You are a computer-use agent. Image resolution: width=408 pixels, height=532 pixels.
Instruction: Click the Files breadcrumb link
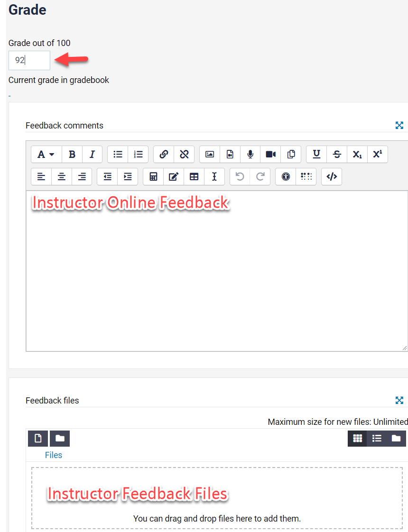tap(53, 455)
